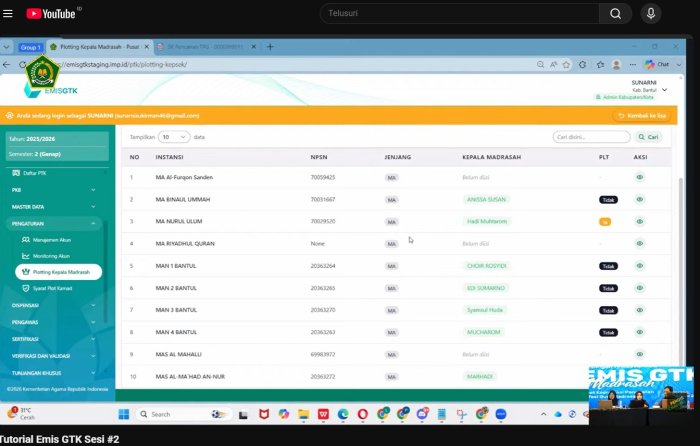Image resolution: width=700 pixels, height=446 pixels.
Task: Click the orange Ya PLT badge
Action: pos(605,222)
